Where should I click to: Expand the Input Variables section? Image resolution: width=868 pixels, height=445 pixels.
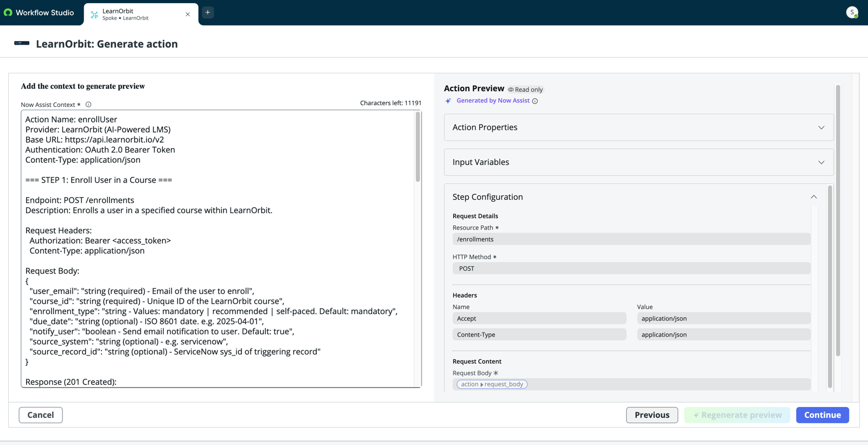click(639, 162)
